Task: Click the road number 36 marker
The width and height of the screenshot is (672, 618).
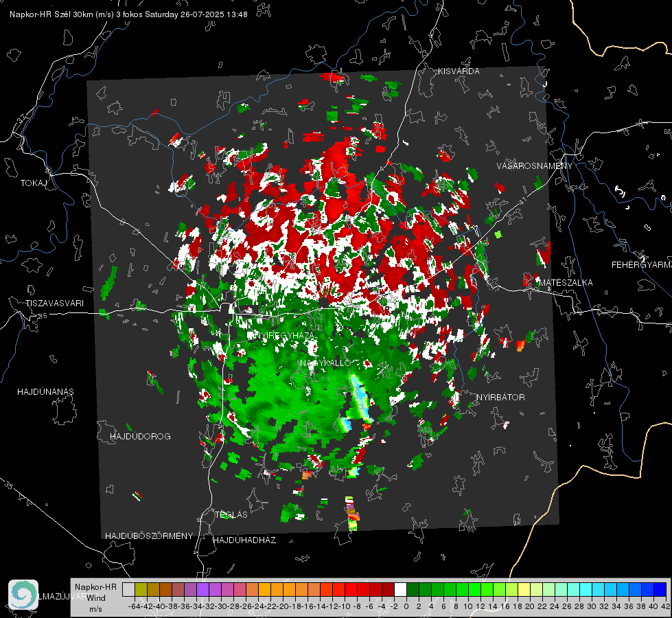Action: 43,316
